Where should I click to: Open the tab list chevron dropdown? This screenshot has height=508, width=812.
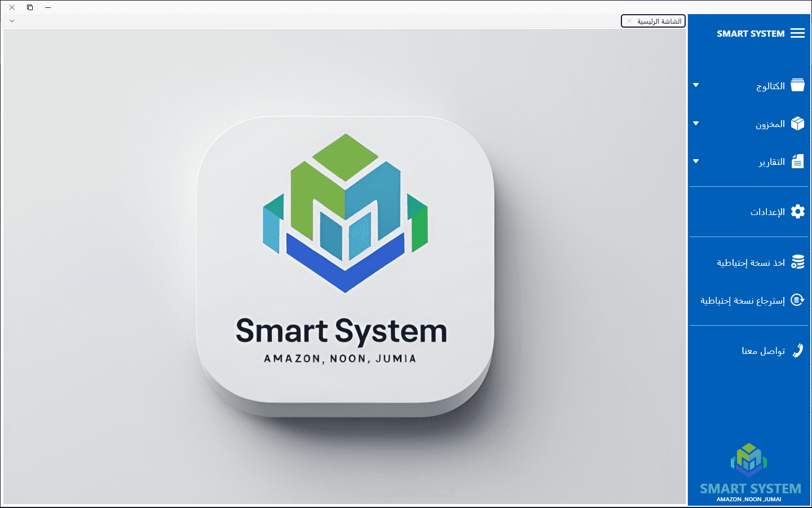[12, 21]
